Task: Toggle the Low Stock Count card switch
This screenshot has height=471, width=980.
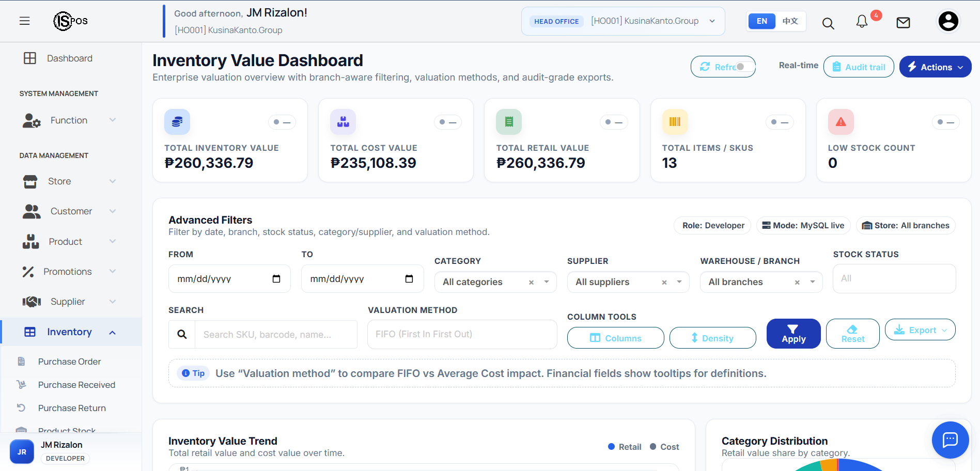Action: (x=946, y=122)
